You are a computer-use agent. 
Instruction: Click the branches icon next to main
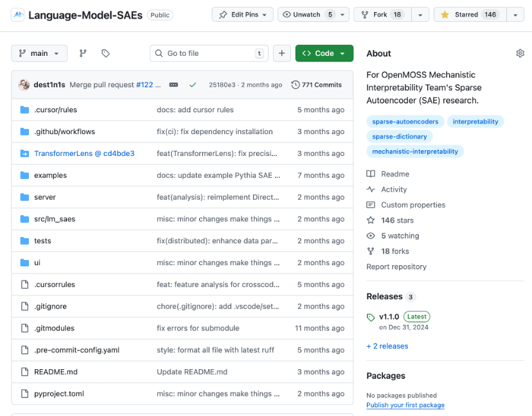[83, 53]
